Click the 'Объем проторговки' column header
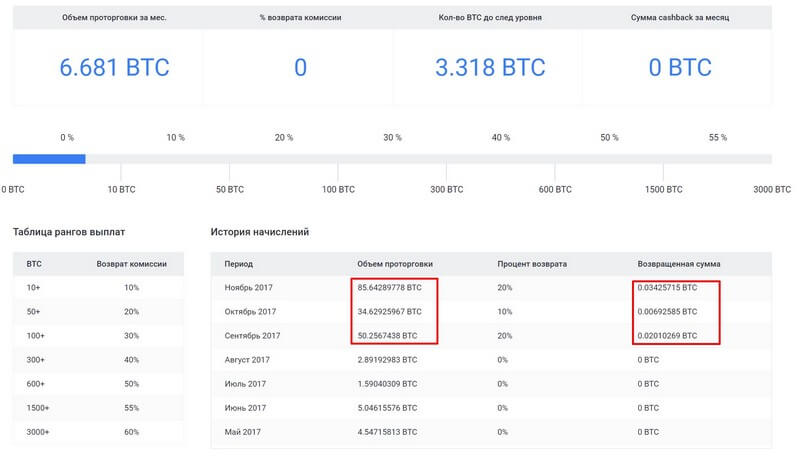Screen dimensions: 800x466 [x=398, y=265]
